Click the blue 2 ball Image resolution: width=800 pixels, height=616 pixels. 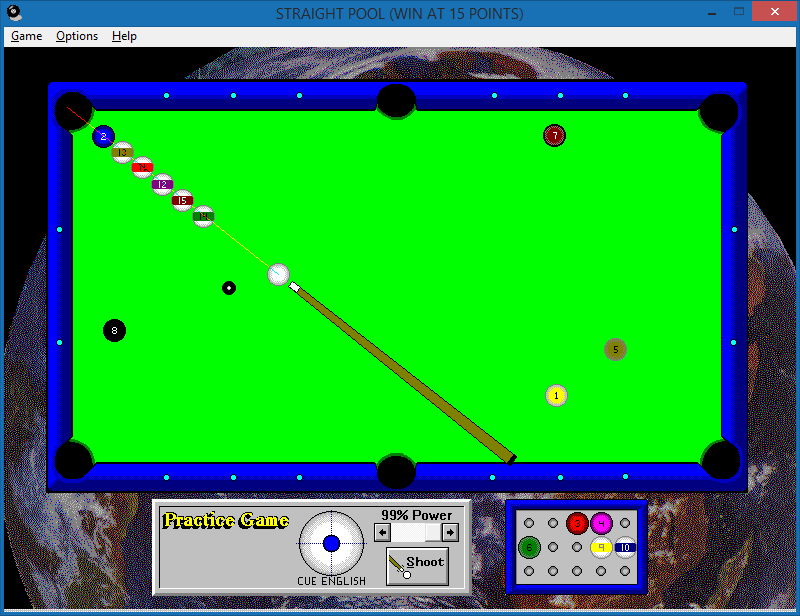pos(104,136)
